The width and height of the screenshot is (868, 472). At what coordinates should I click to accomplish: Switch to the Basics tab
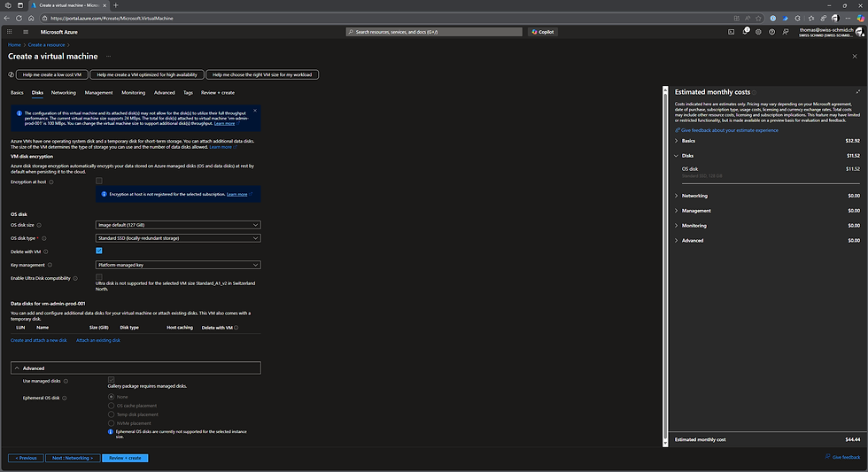tap(17, 93)
